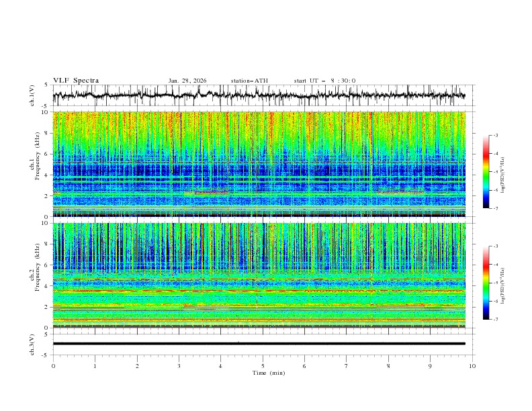The image size is (532, 411).
Task: Select the 0 minute tick on time axis
Action: pos(53,366)
